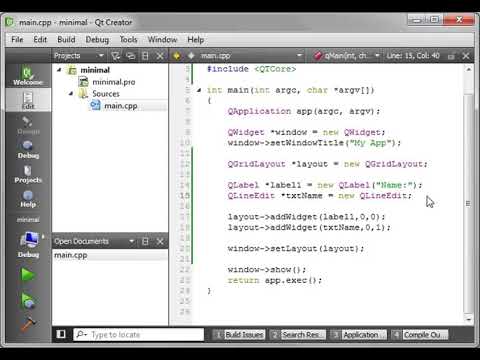Show the Application Output pane
The image size is (480, 360).
358,334
